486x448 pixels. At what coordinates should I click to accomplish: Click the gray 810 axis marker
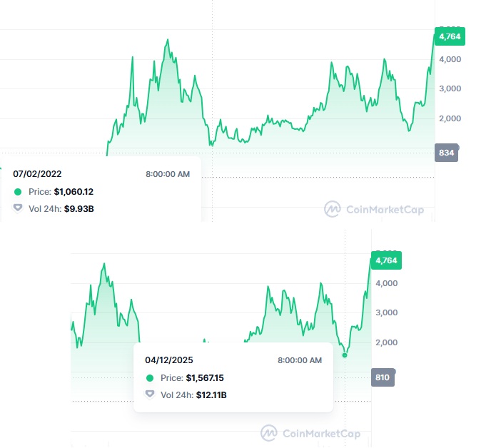tap(383, 376)
